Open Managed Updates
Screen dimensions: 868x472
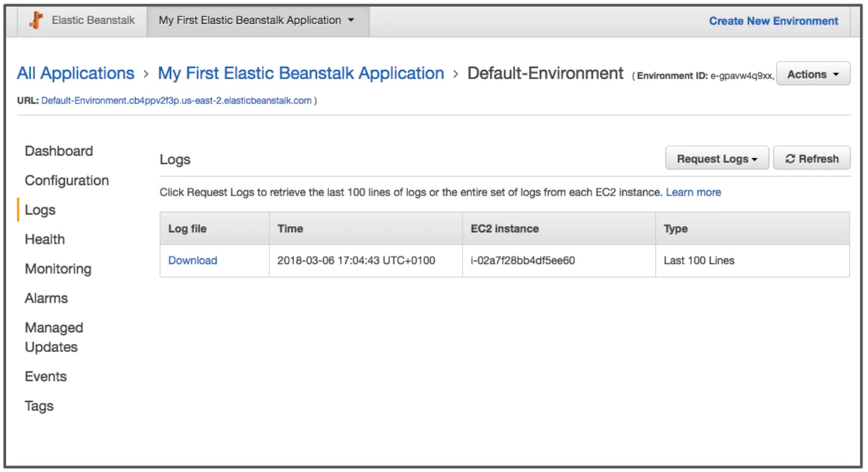pyautogui.click(x=53, y=337)
